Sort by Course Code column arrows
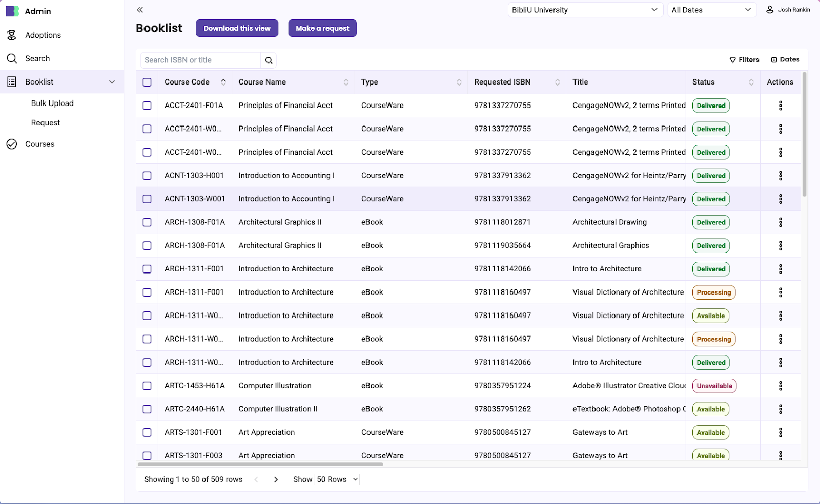 [x=223, y=82]
